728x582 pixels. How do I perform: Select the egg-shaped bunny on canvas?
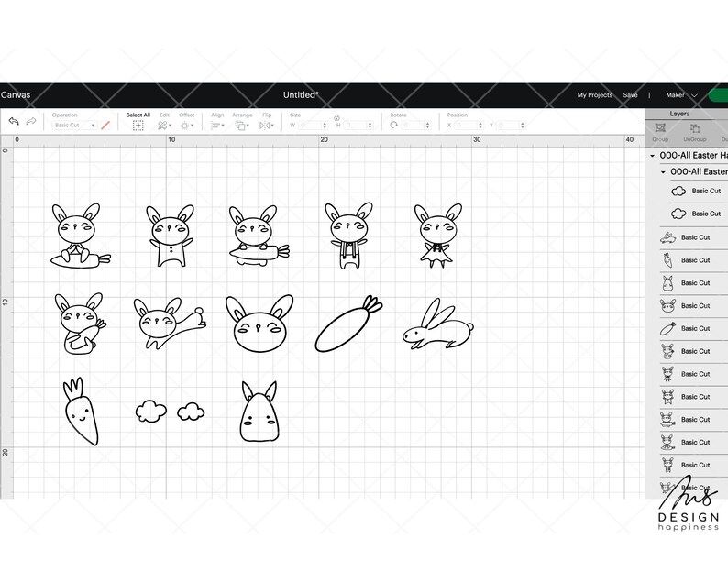259,412
